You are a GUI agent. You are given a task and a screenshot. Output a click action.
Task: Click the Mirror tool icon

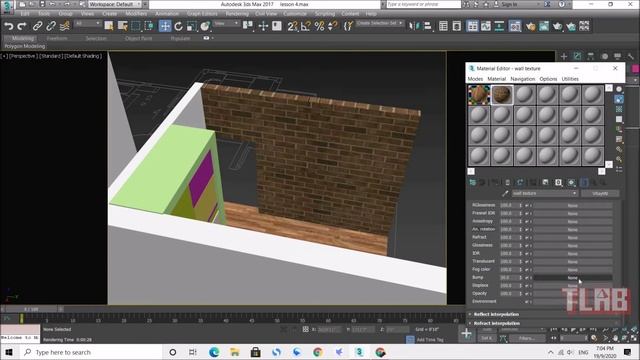click(x=414, y=26)
